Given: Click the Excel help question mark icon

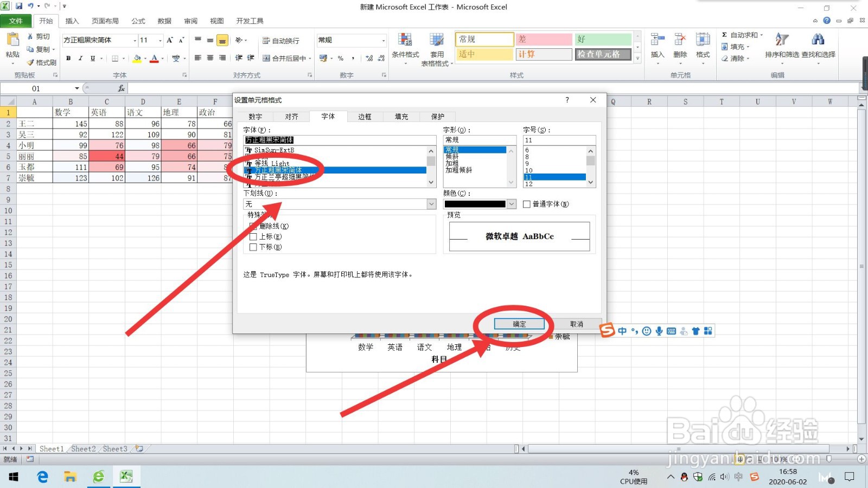Looking at the screenshot, I should point(826,21).
